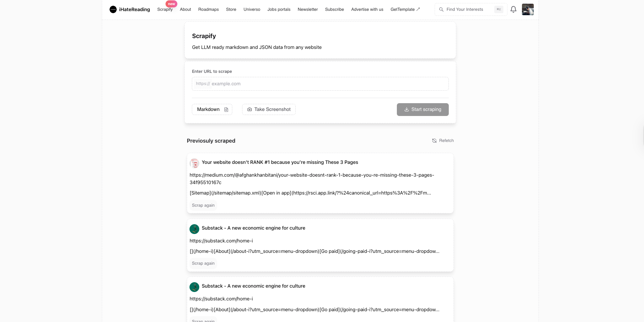The width and height of the screenshot is (644, 322).
Task: Click the GetTemplate external arrow icon
Action: click(x=418, y=9)
